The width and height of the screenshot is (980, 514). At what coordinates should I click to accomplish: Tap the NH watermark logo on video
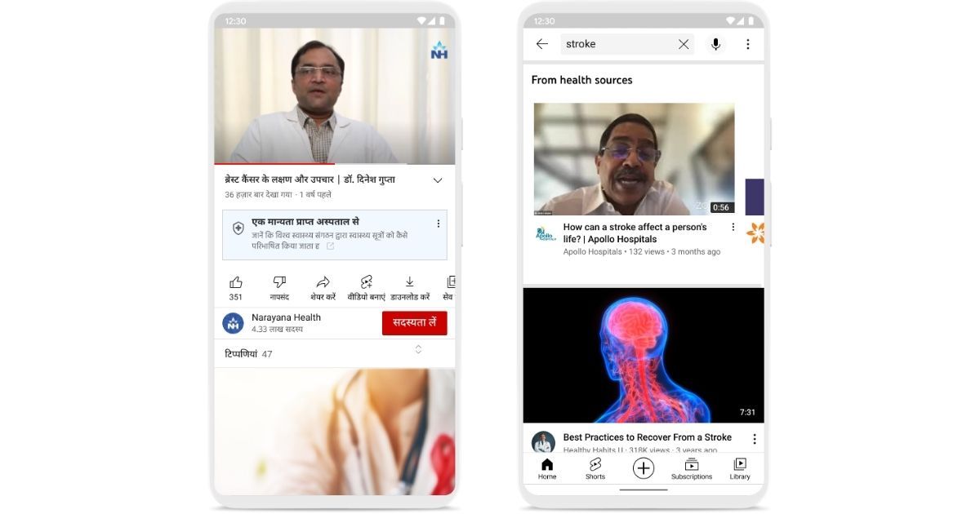point(439,51)
